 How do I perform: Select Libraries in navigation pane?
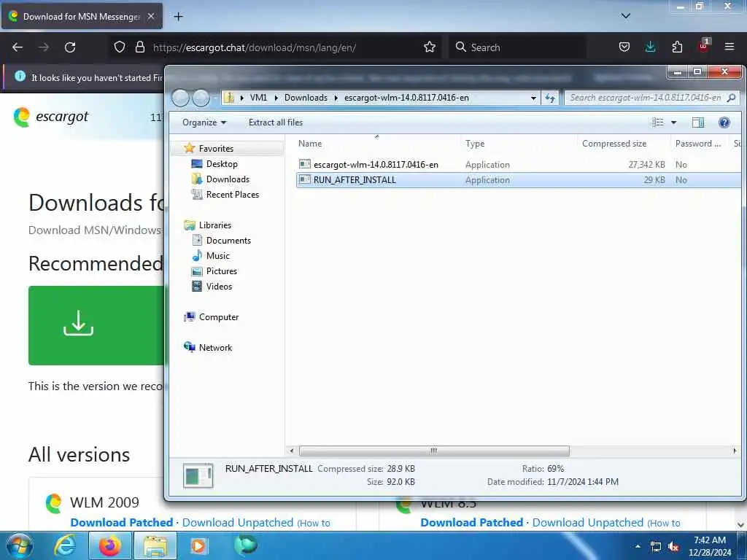pos(215,225)
